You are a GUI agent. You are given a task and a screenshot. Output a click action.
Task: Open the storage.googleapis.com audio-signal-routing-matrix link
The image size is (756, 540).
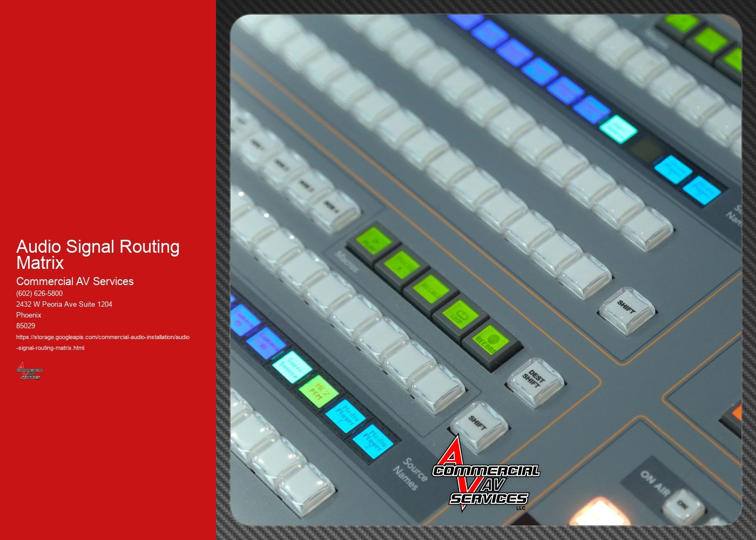[103, 342]
